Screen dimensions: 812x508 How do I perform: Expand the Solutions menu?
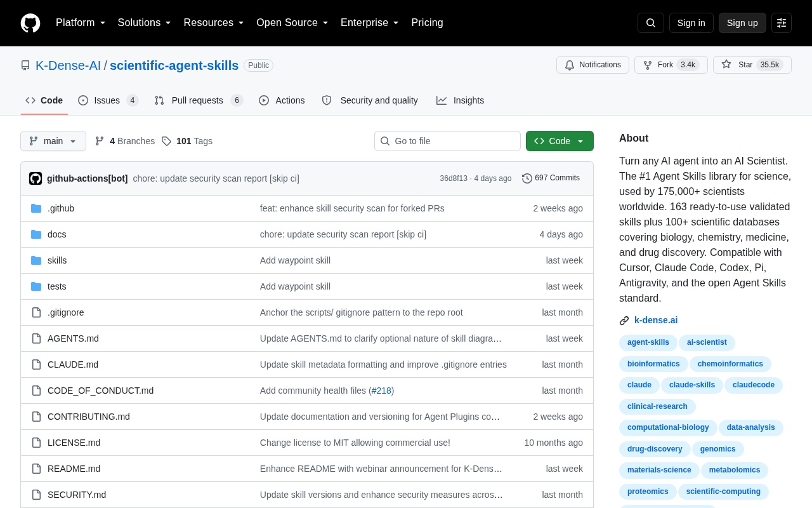(x=145, y=23)
